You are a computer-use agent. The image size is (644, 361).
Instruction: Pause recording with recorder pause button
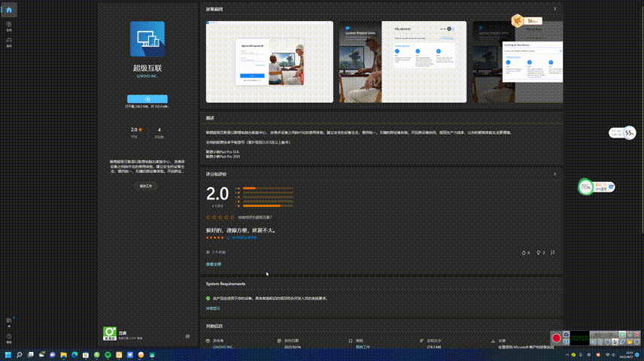(x=567, y=341)
